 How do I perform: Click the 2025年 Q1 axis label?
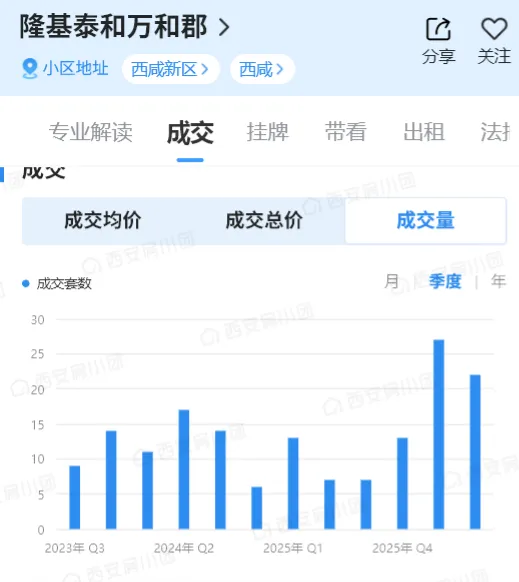pyautogui.click(x=293, y=548)
